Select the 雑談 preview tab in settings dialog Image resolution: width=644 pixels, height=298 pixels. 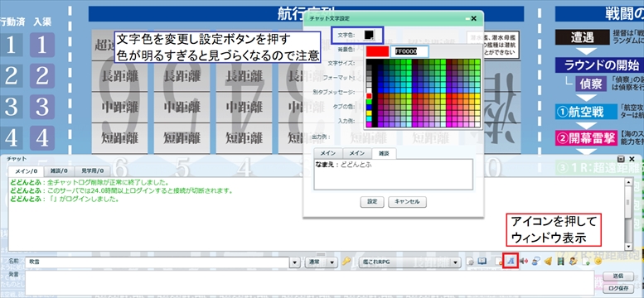click(385, 153)
